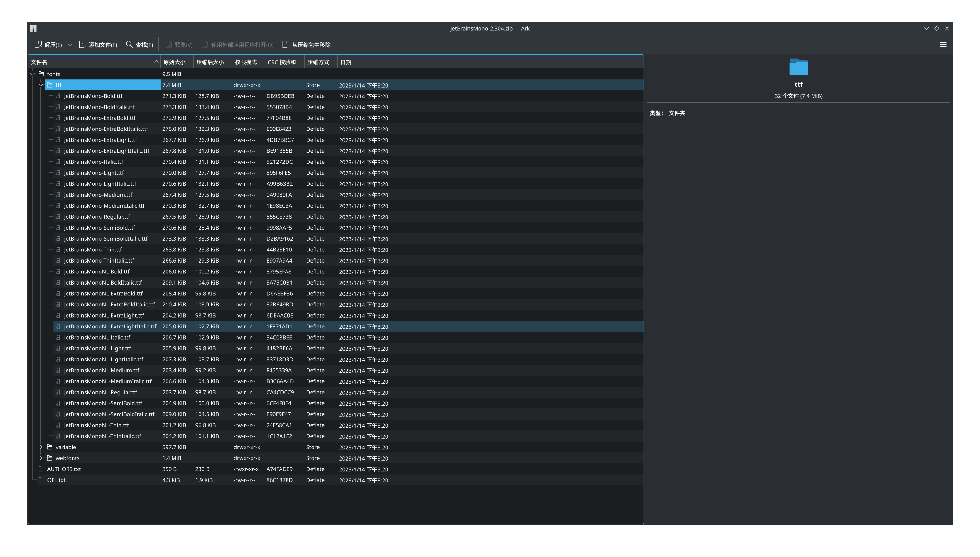Viewport: 980px width, 557px height.
Task: Click the webfonts folder icon
Action: (50, 458)
